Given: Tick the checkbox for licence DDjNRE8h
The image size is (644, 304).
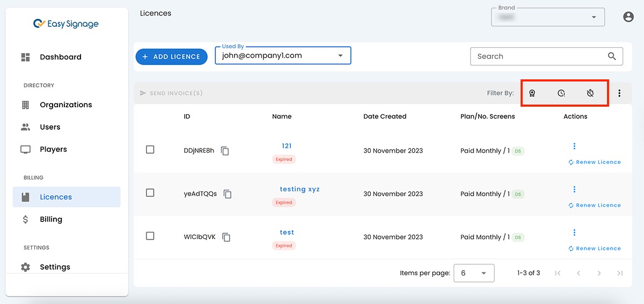Looking at the screenshot, I should click(150, 150).
